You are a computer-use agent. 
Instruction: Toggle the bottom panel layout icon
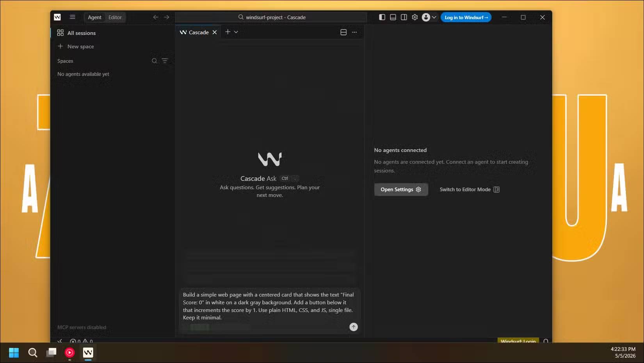pos(393,17)
